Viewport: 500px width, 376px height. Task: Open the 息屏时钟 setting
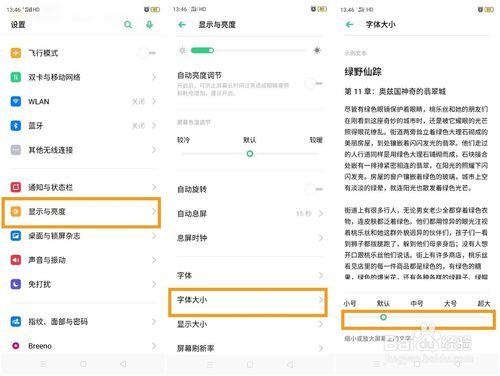click(x=250, y=238)
